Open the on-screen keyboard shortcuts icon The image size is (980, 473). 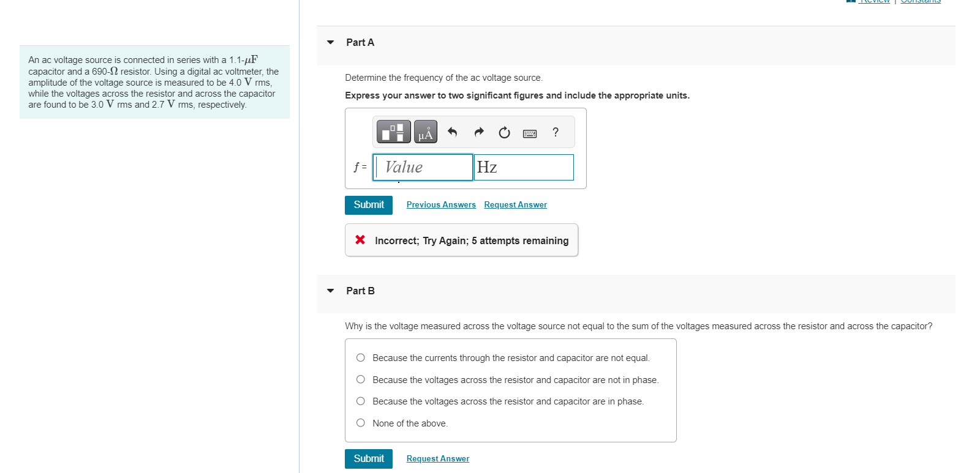tap(529, 133)
